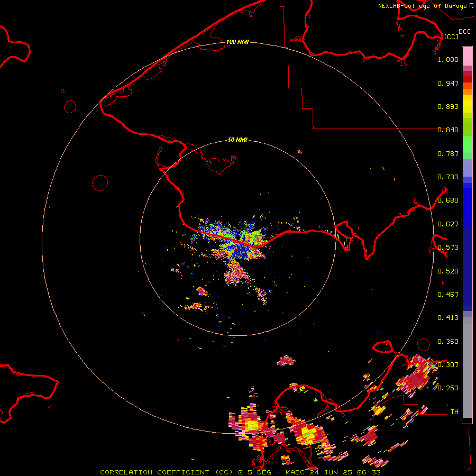Click the 0.360 scale value

448,342
